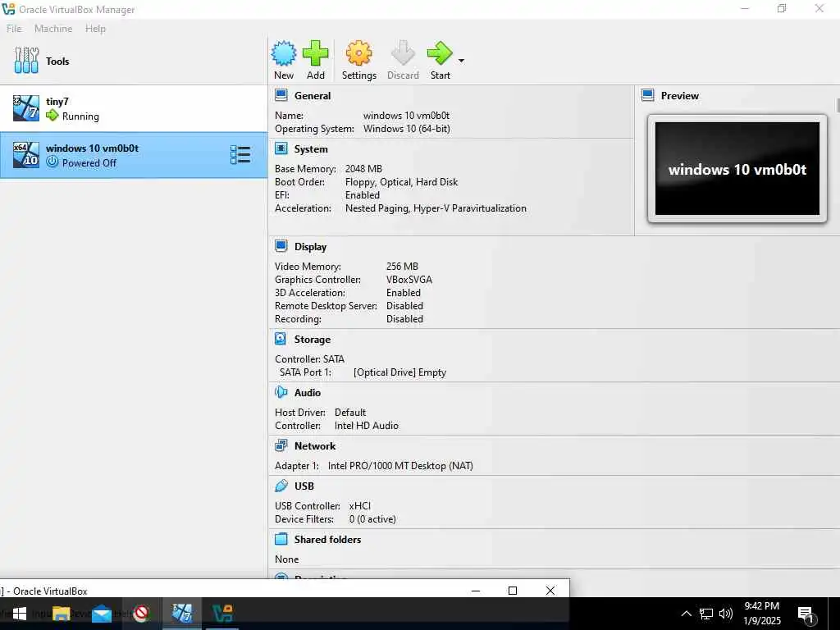Screen dimensions: 840x630
Task: Click the Network section icon
Action: point(281,445)
